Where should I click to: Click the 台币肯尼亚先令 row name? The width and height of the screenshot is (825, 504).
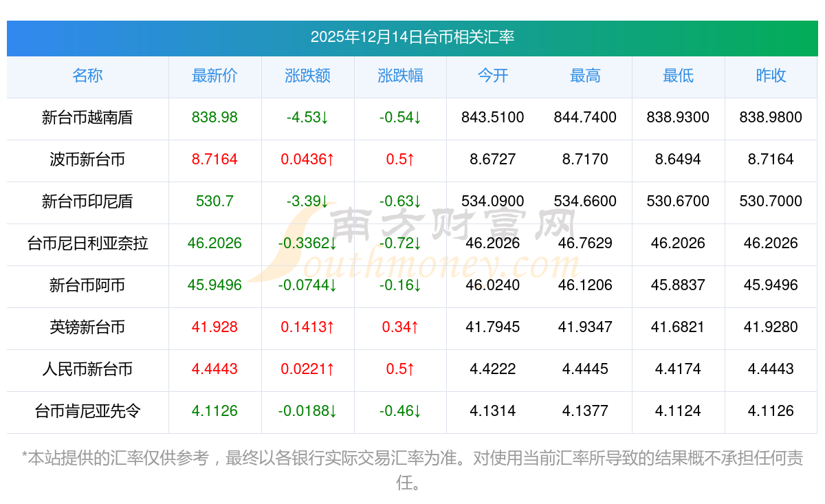click(x=87, y=411)
